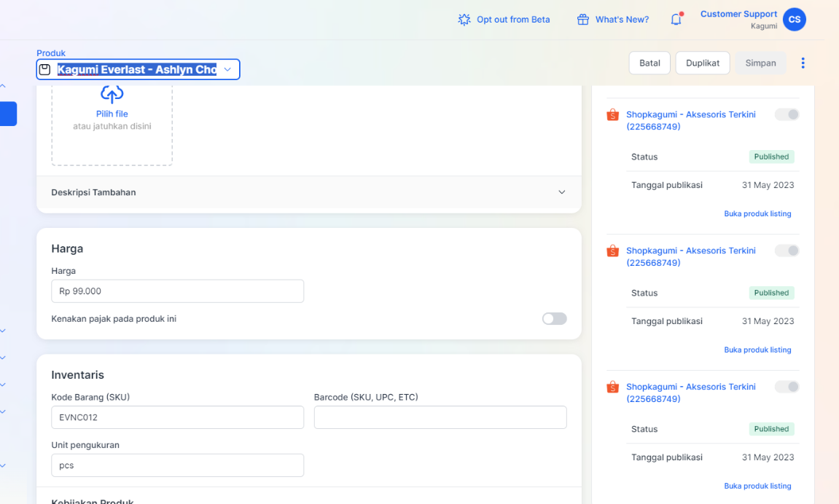Click the Published badge in the topmost listing
839x504 pixels.
771,157
